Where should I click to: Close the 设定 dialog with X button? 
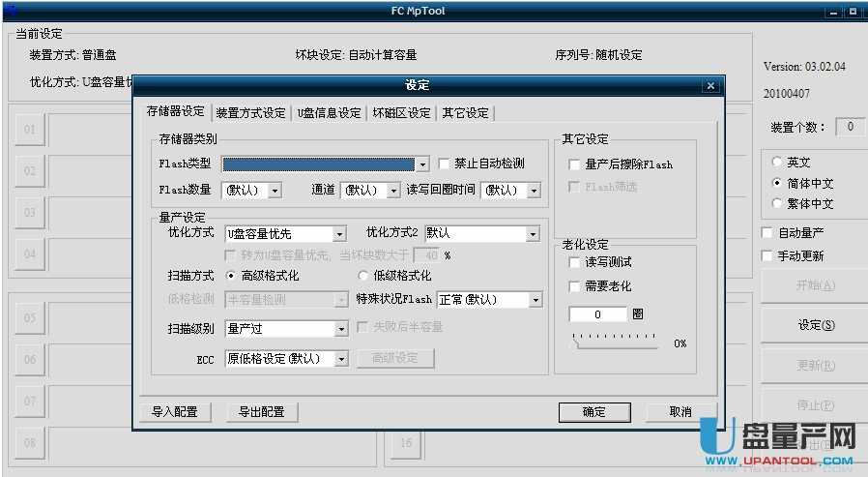click(711, 86)
